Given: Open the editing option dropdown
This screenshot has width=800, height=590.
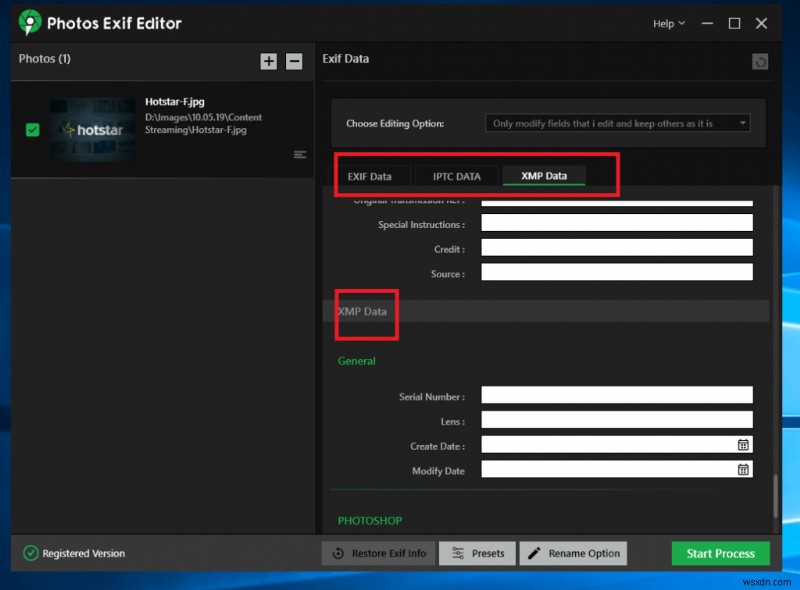Looking at the screenshot, I should pos(616,122).
